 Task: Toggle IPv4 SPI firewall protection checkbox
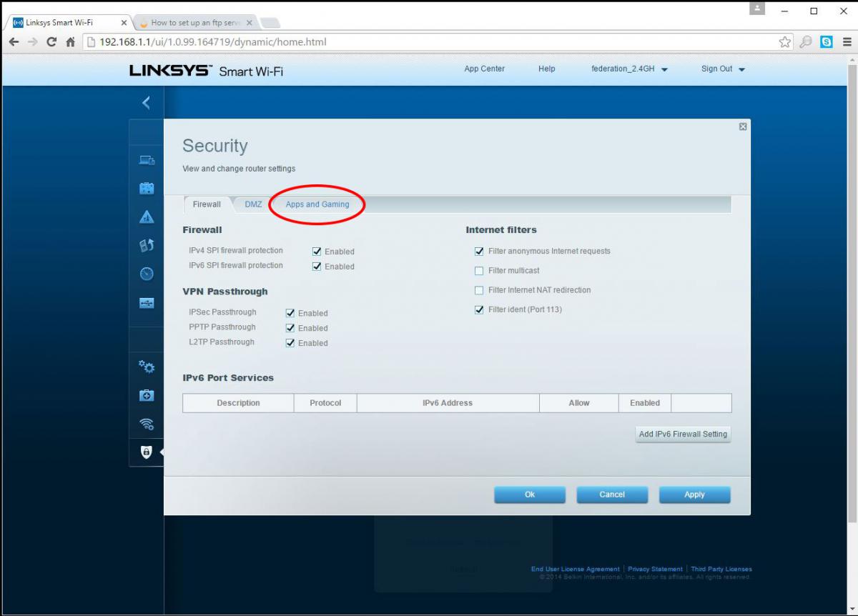317,252
